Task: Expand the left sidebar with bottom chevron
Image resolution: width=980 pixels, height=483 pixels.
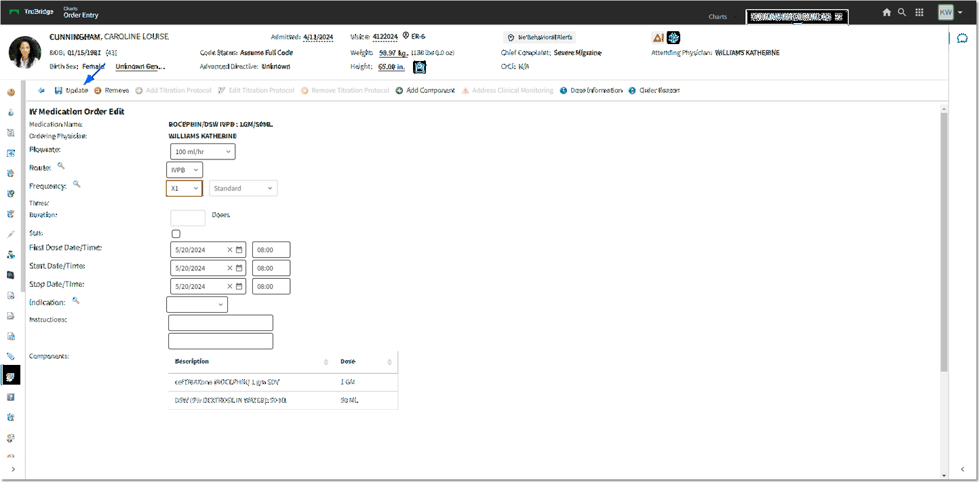Action: click(13, 469)
